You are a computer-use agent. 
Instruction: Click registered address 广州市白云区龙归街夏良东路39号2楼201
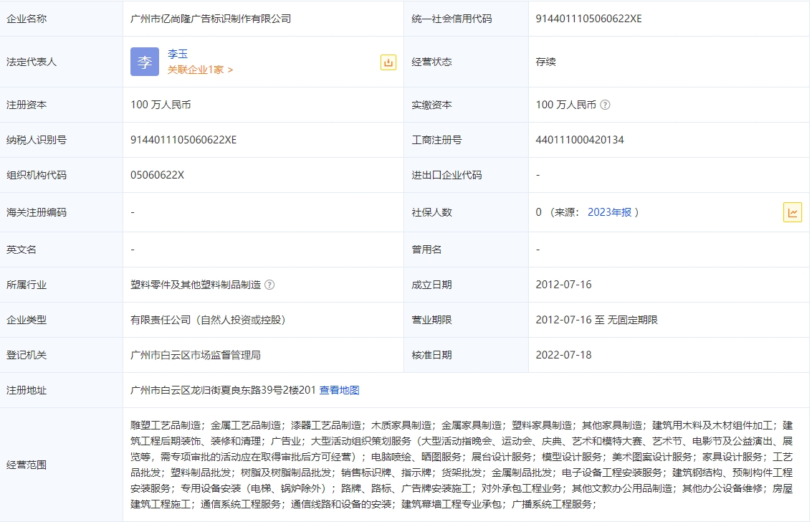point(223,390)
